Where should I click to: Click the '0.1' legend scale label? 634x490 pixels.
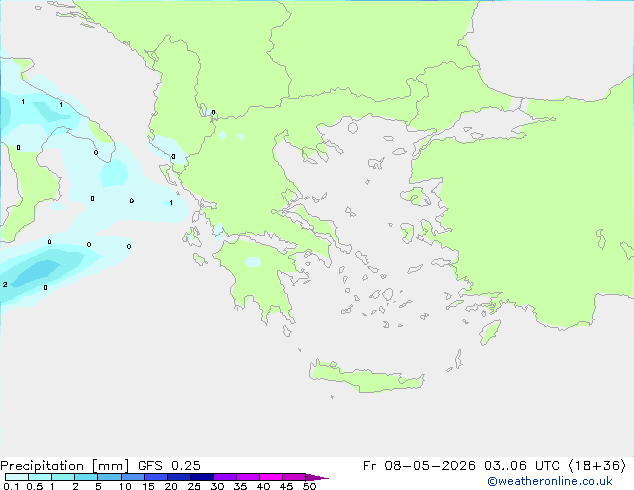[x=11, y=486]
